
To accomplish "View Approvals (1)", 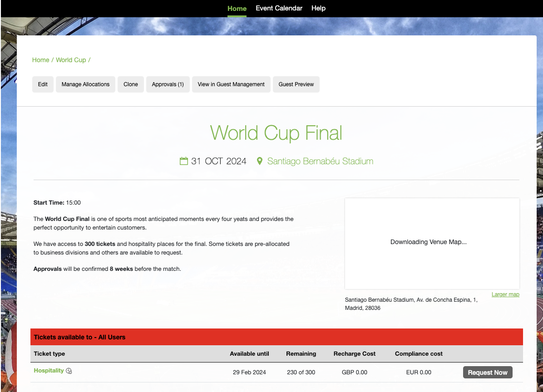I will pos(168,84).
